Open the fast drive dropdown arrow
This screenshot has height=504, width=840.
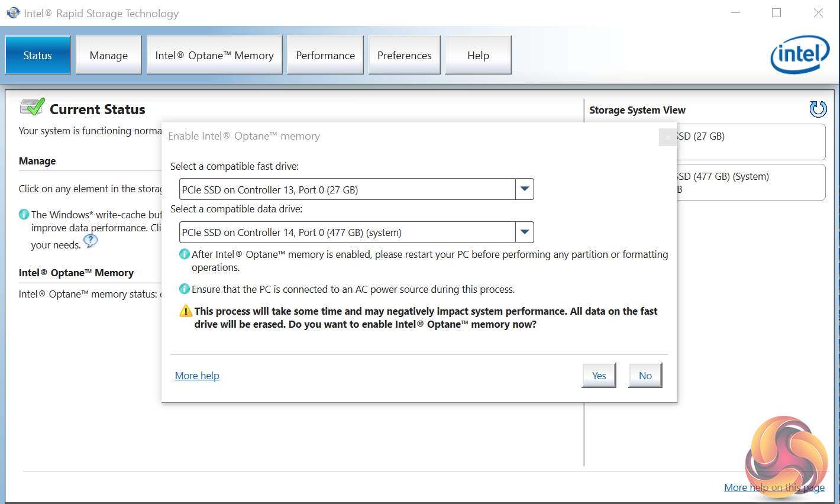[x=524, y=189]
